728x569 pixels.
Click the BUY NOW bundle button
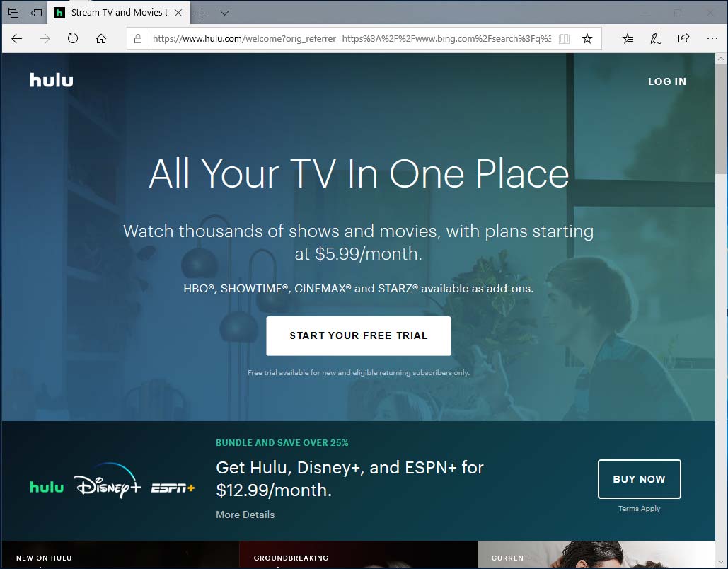[x=640, y=479]
